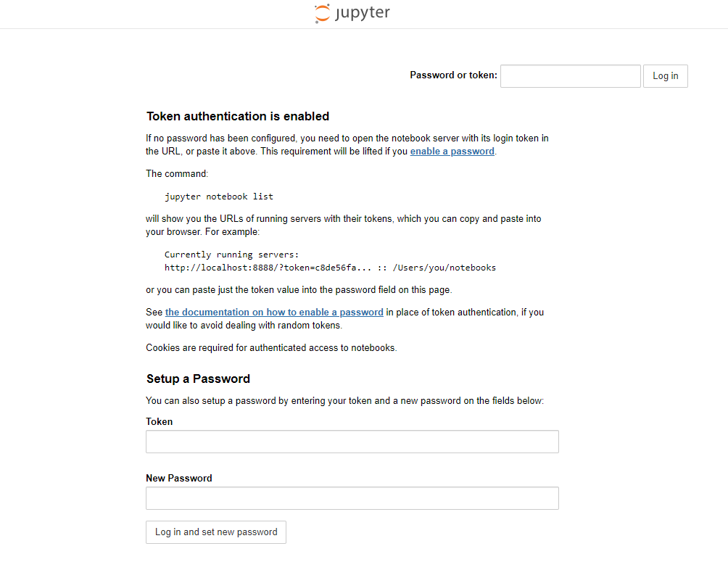The height and width of the screenshot is (562, 728).
Task: Focus the New Password input field
Action: pyautogui.click(x=352, y=498)
